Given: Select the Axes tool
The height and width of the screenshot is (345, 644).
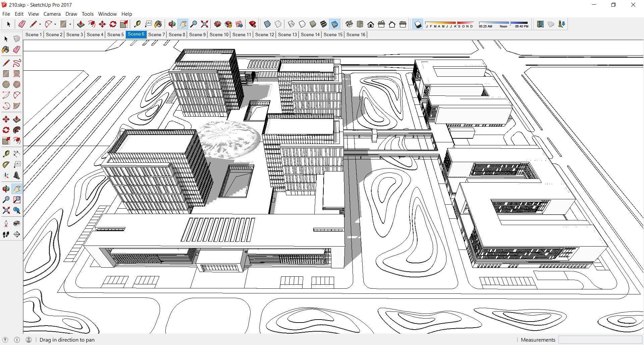Looking at the screenshot, I should tap(6, 176).
